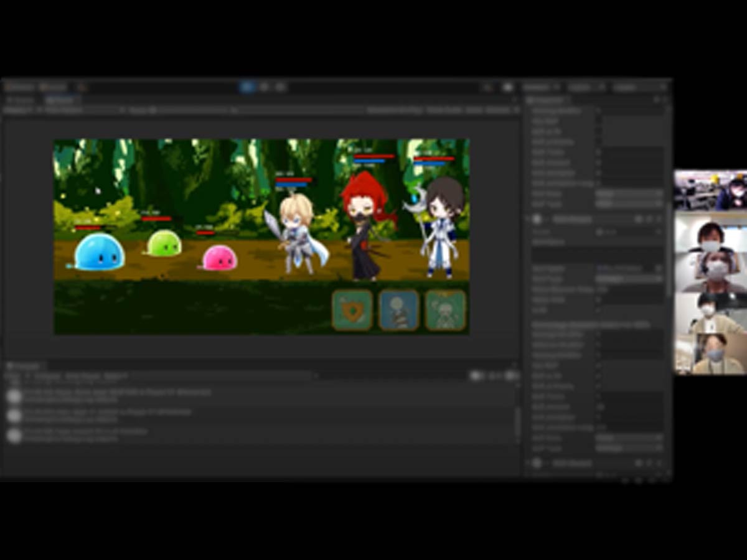Click the blond knight character
This screenshot has height=560, width=747.
pos(297,233)
